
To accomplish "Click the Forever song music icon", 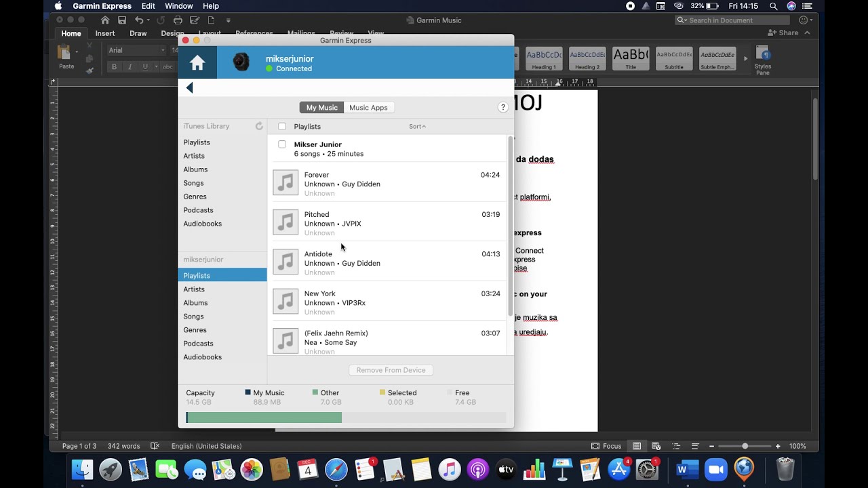I will coord(285,183).
